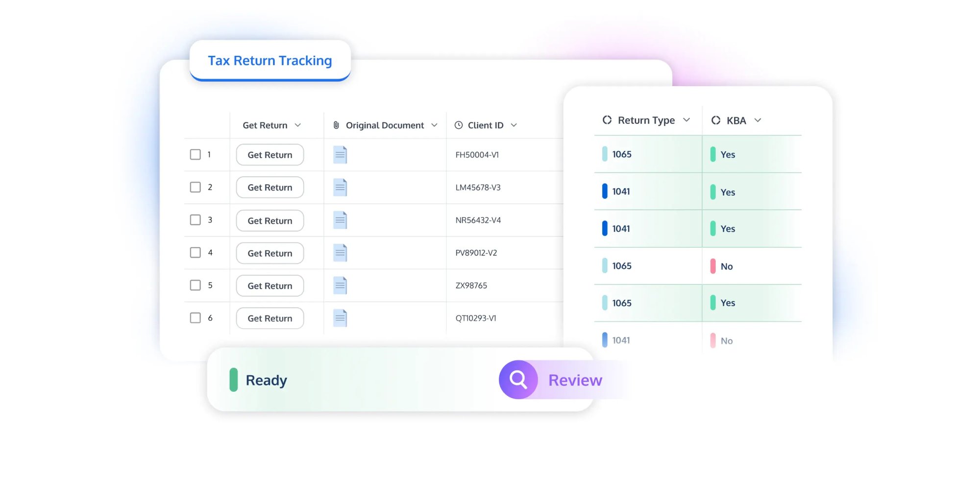Image resolution: width=980 pixels, height=482 pixels.
Task: Click the clock icon next to Client ID
Action: pos(459,125)
